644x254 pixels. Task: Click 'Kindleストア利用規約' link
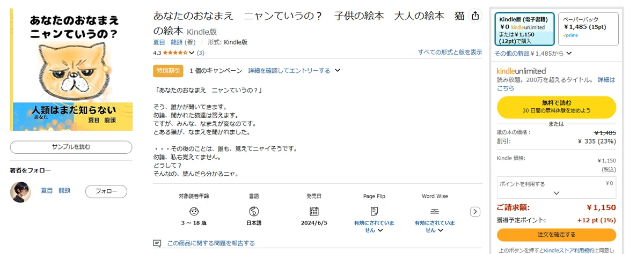click(570, 250)
